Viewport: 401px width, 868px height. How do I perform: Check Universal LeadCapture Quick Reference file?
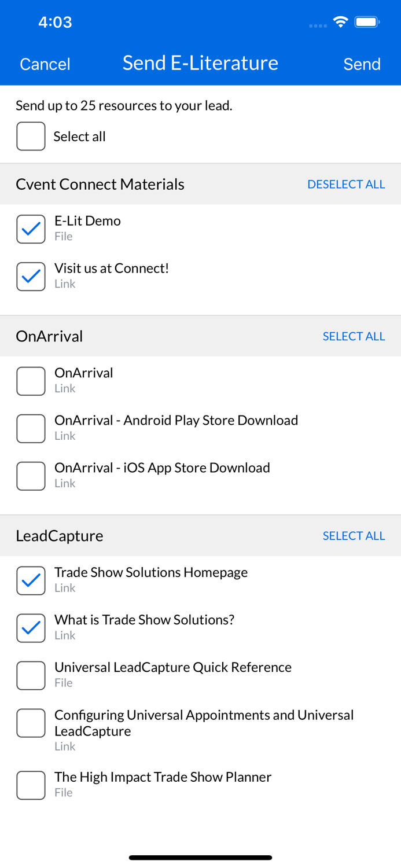pyautogui.click(x=31, y=675)
